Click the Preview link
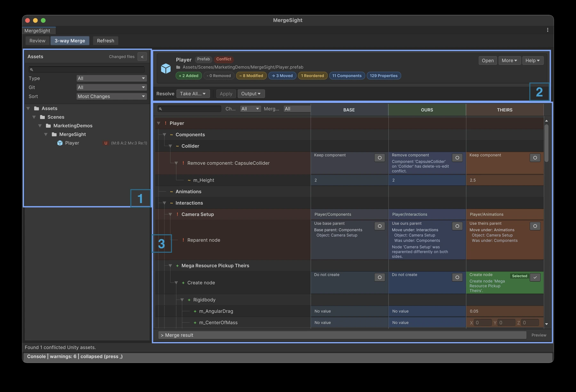Image resolution: width=576 pixels, height=392 pixels. (x=539, y=335)
